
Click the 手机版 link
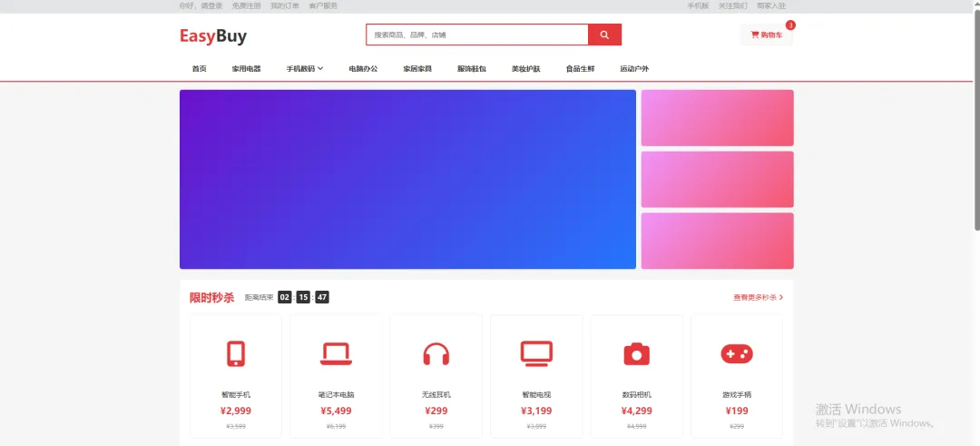click(698, 5)
